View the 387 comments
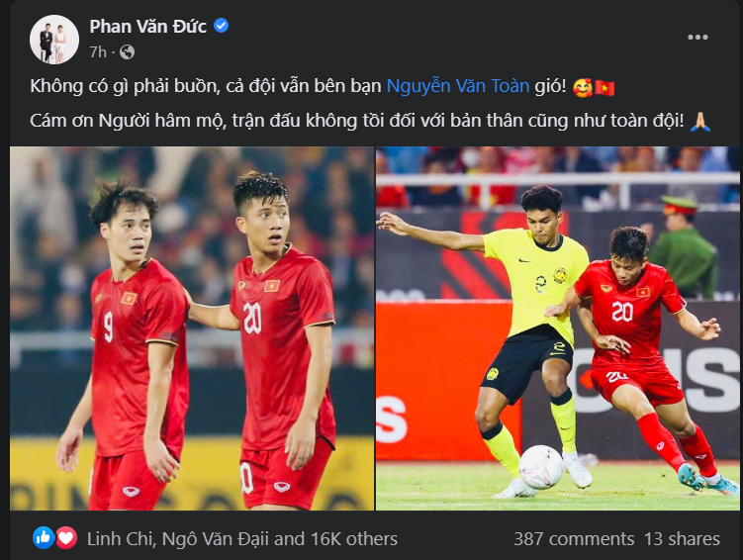The image size is (743, 560). tap(574, 538)
